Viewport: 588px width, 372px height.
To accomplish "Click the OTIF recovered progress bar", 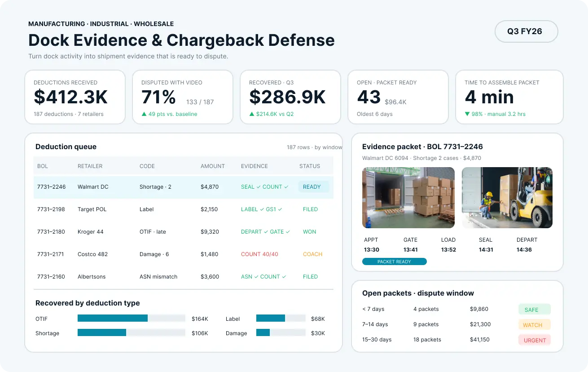I will 131,319.
